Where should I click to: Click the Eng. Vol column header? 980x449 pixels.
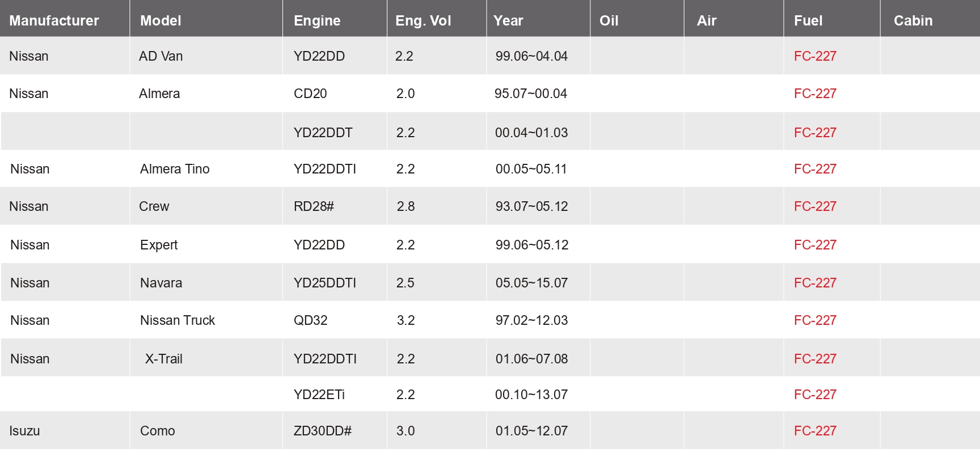click(x=423, y=20)
